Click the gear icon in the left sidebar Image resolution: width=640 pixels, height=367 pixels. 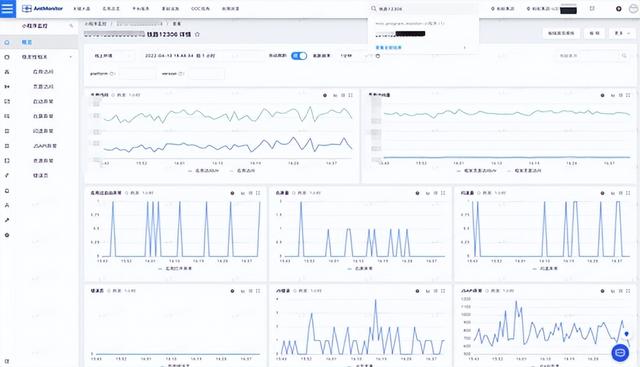pyautogui.click(x=7, y=235)
